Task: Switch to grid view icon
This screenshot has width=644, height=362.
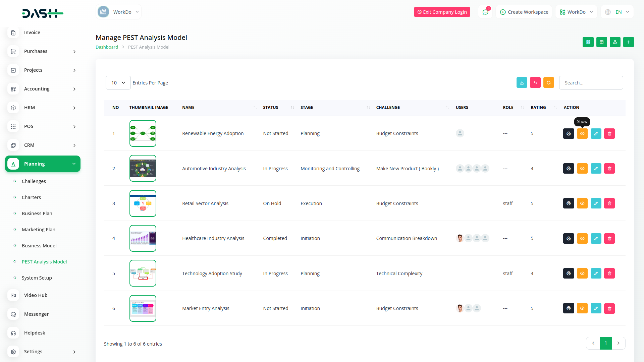Action: click(588, 42)
